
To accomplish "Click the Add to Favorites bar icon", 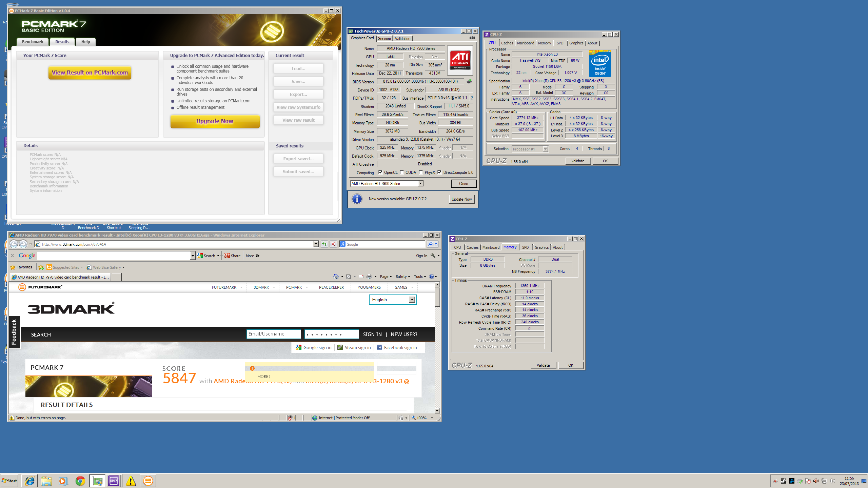I will 41,267.
